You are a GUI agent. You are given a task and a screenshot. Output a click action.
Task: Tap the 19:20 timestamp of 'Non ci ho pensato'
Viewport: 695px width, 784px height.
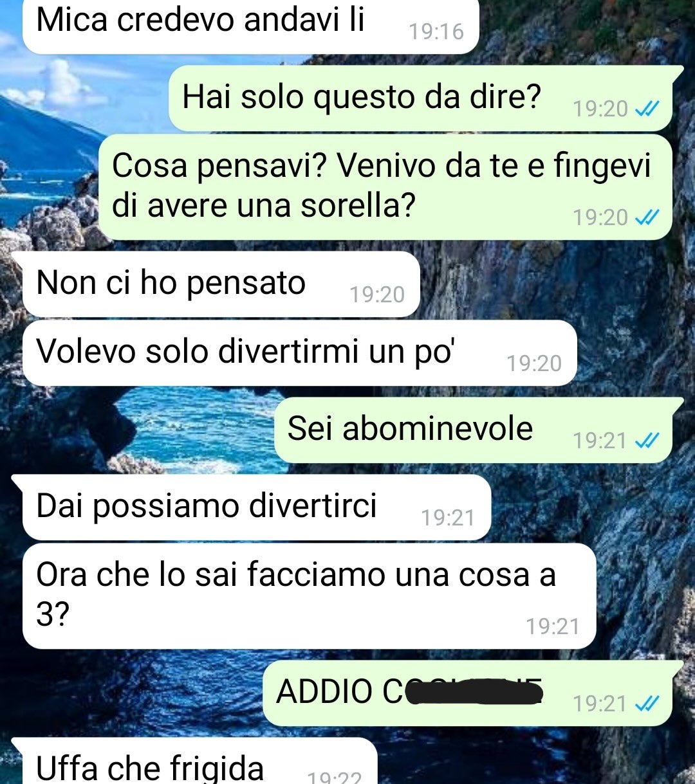(x=377, y=295)
